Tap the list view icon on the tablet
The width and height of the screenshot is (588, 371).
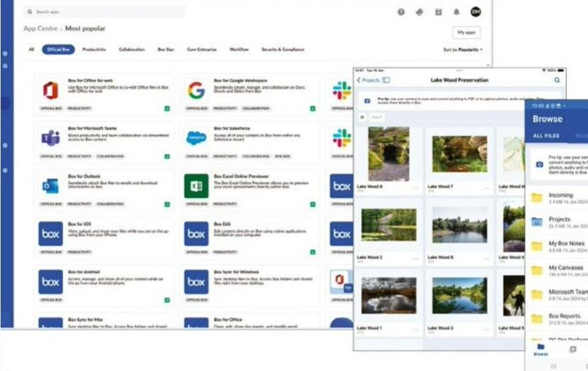coord(362,117)
